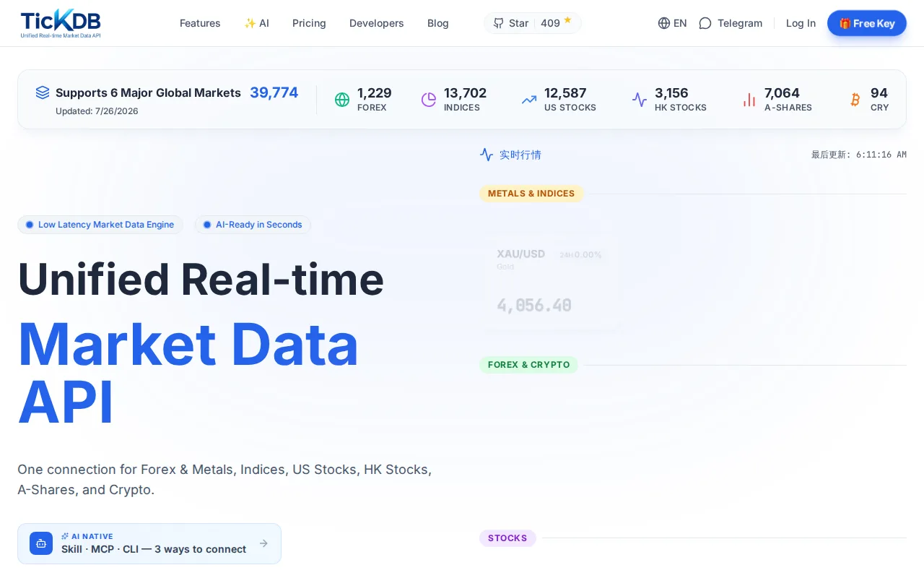Viewport: 924px width, 578px height.
Task: Open the Telegram link
Action: coord(731,23)
